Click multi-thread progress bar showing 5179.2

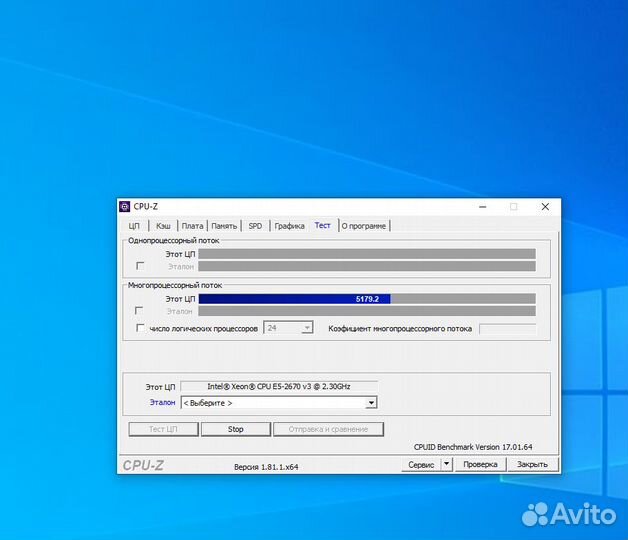tap(367, 299)
